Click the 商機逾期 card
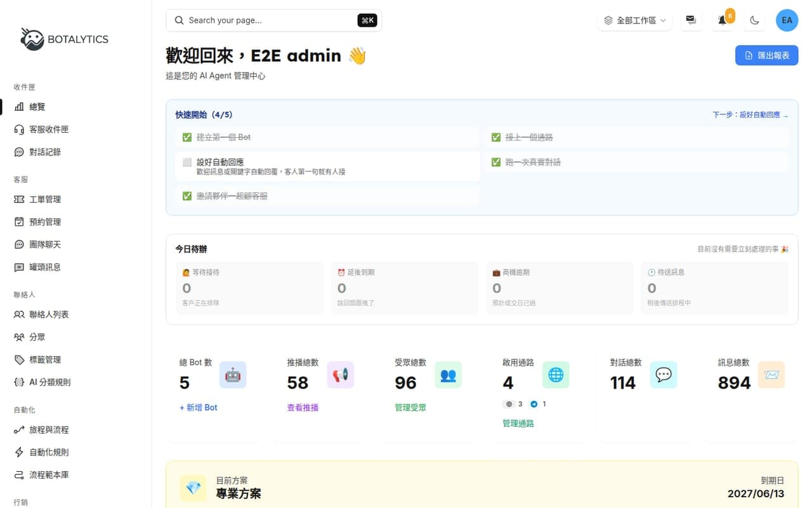 [560, 288]
